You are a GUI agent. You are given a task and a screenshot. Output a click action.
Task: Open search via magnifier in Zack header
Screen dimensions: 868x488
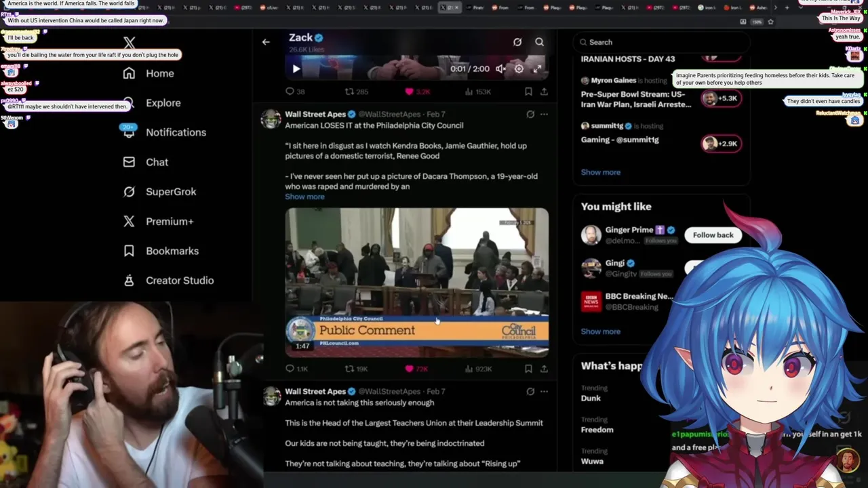coord(540,42)
